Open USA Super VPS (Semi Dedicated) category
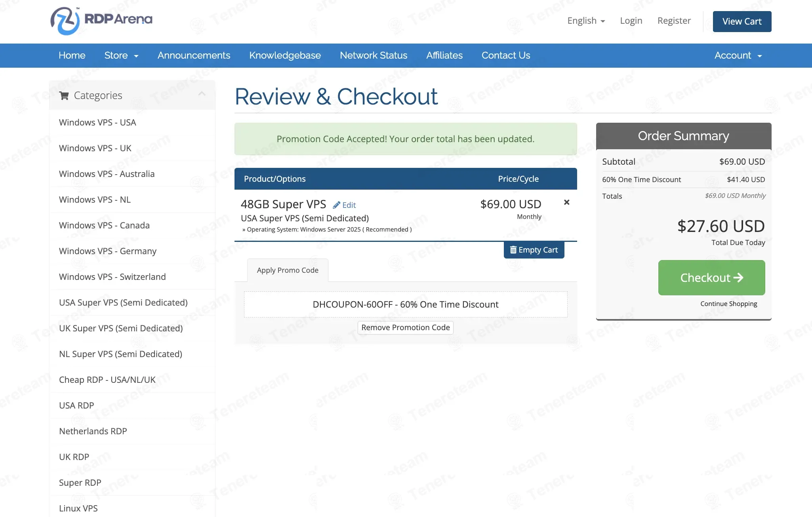812x517 pixels. (x=132, y=302)
